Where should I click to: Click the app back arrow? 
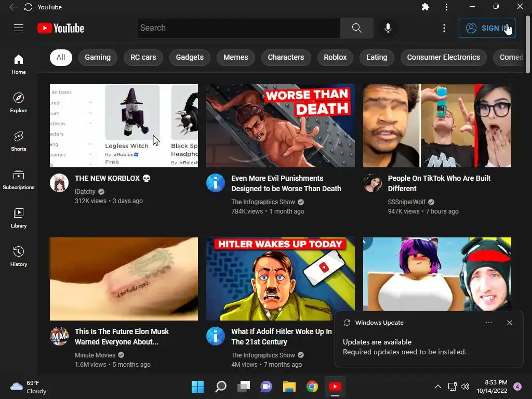pyautogui.click(x=13, y=7)
